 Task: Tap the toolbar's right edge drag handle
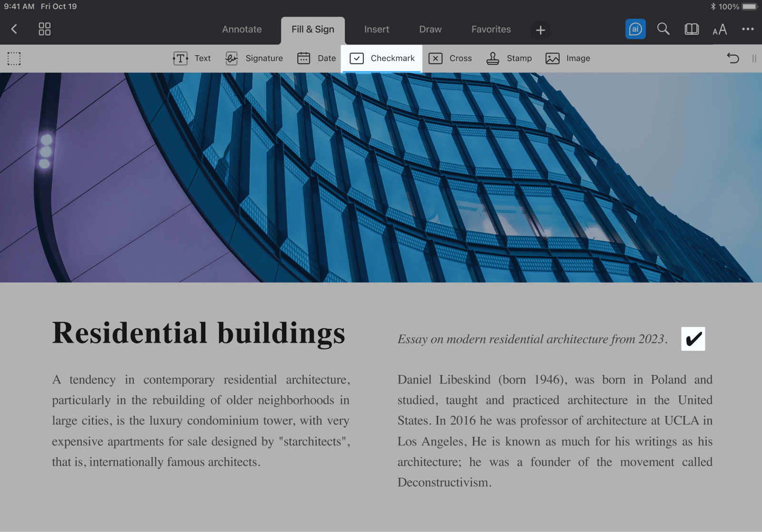754,59
